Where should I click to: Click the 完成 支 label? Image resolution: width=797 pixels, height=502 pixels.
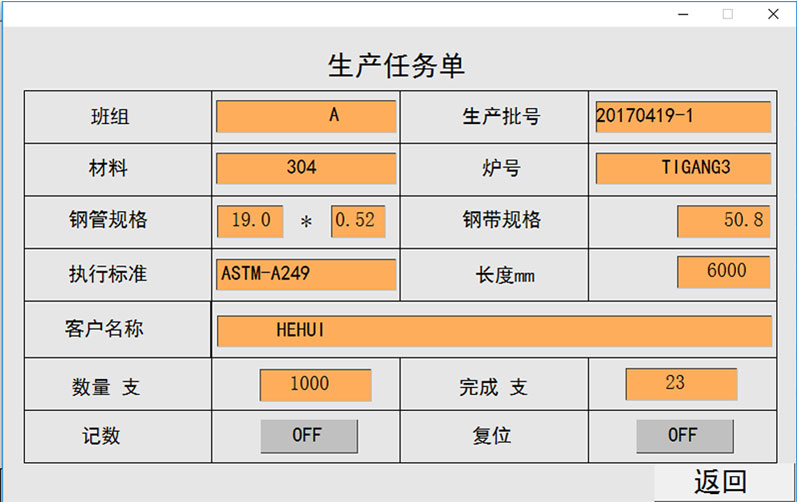(493, 387)
